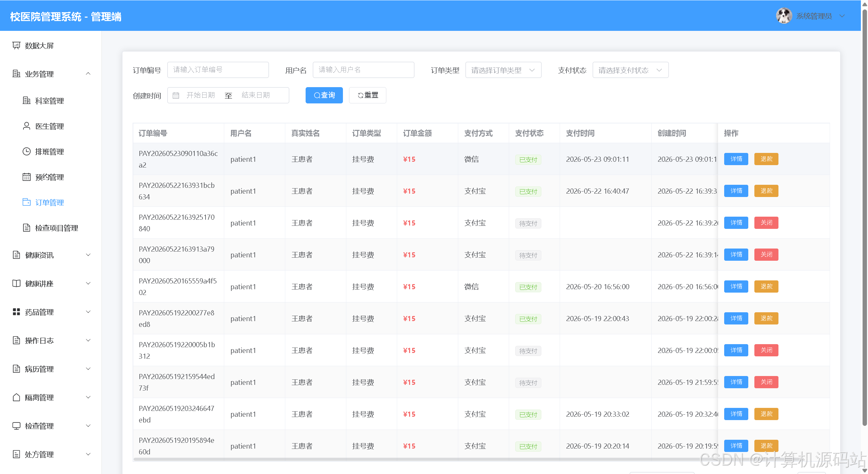
Task: View 详情 for order PAY20260523090110a36ca2
Action: pyautogui.click(x=736, y=159)
